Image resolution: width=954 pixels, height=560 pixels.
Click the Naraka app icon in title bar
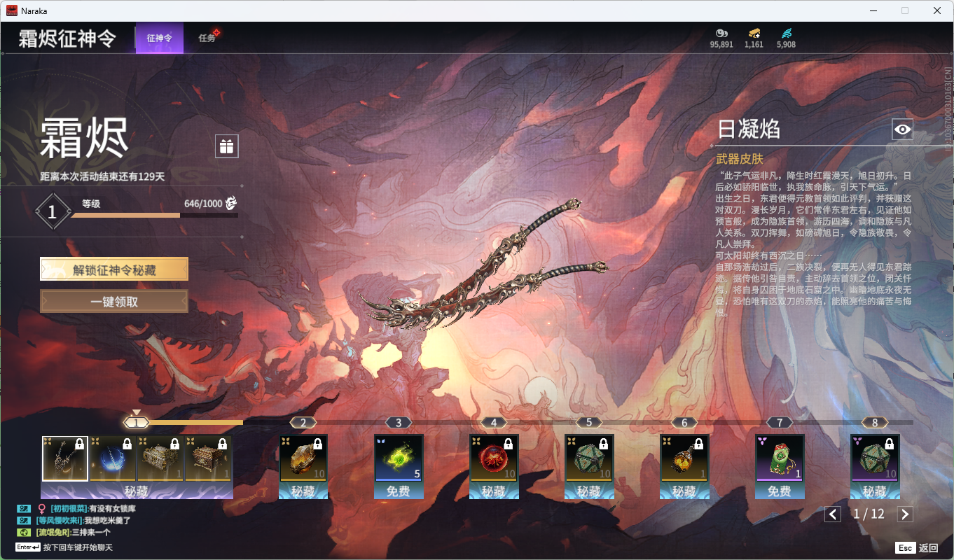(x=12, y=10)
